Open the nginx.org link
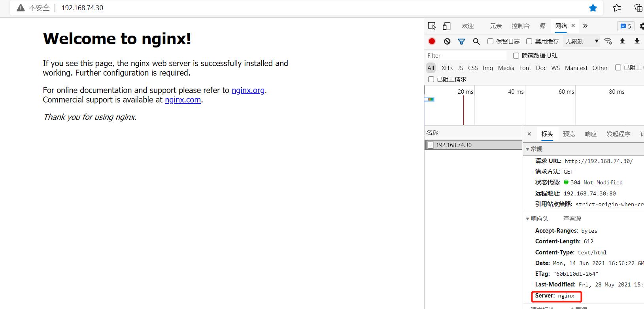Viewport: 644px width, 309px height. click(x=248, y=90)
